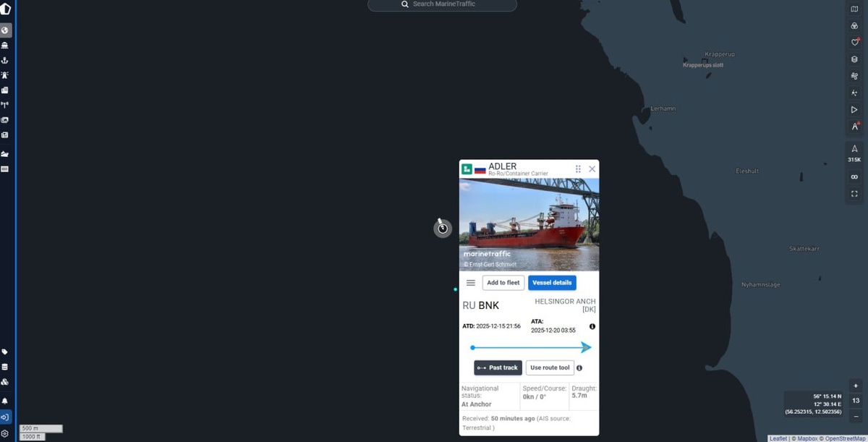Image resolution: width=868 pixels, height=442 pixels.
Task: Open Vessel details for ADLER
Action: [552, 283]
